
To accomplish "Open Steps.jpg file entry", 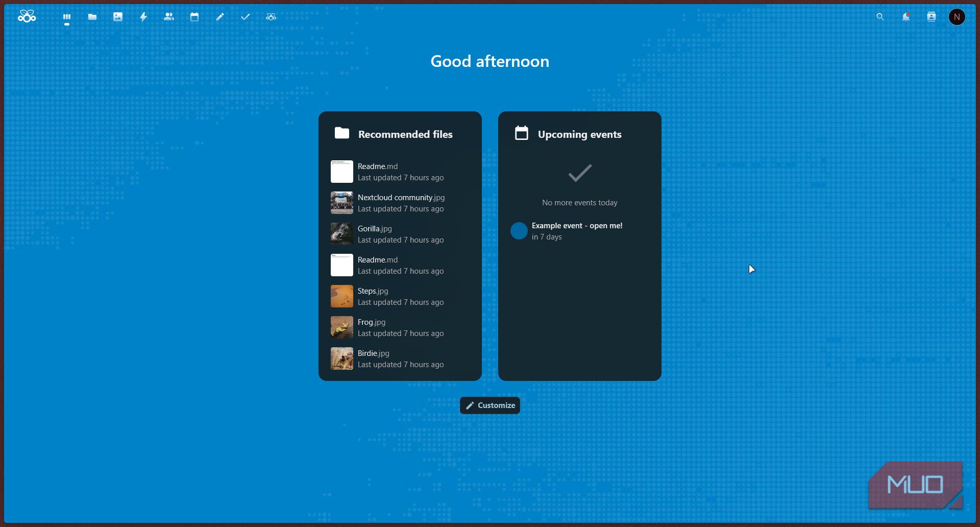I will coord(400,296).
